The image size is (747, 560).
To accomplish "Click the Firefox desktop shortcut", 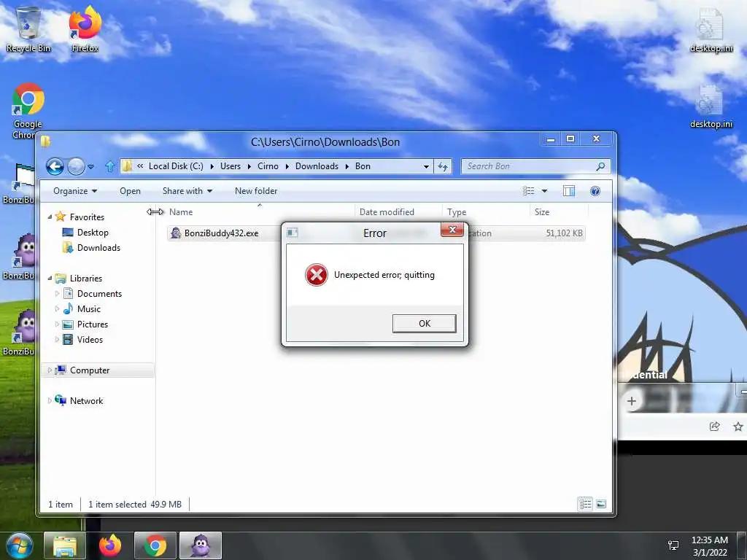I will (85, 28).
